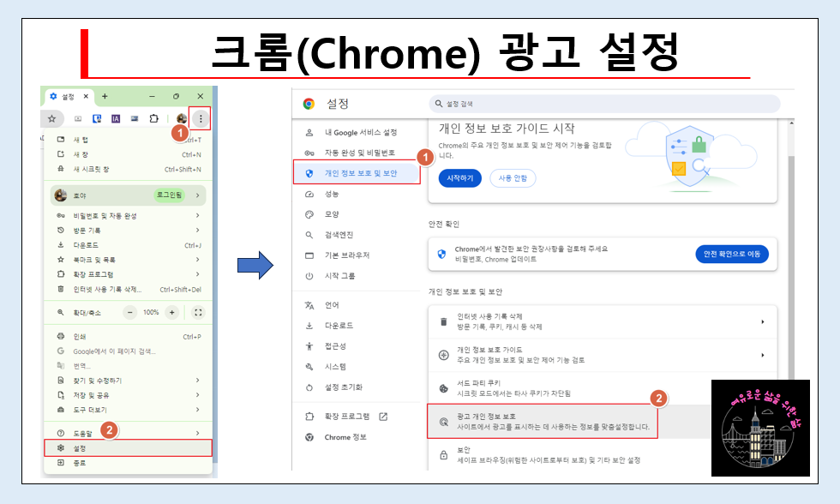
Task: Open 호야 profile submenu row
Action: pyautogui.click(x=128, y=195)
